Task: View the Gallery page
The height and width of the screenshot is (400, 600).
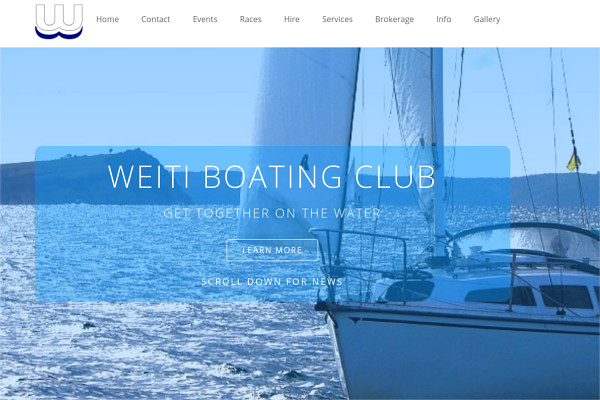Action: [487, 20]
